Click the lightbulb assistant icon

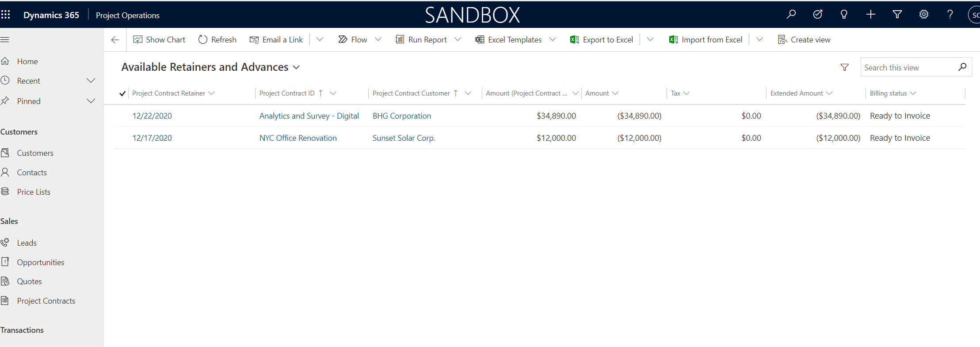point(844,15)
